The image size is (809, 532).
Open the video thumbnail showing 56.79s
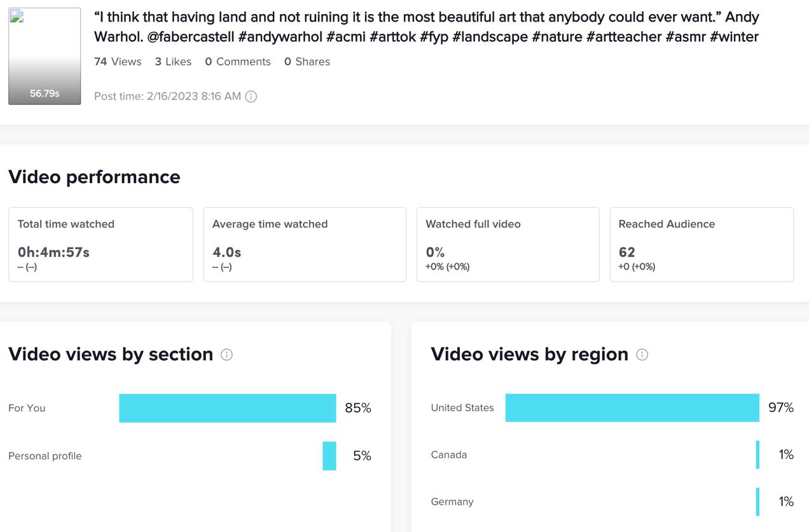(45, 56)
